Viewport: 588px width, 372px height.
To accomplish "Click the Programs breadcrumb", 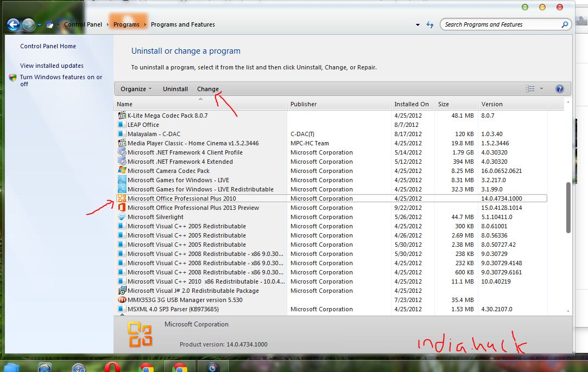I will [x=127, y=24].
